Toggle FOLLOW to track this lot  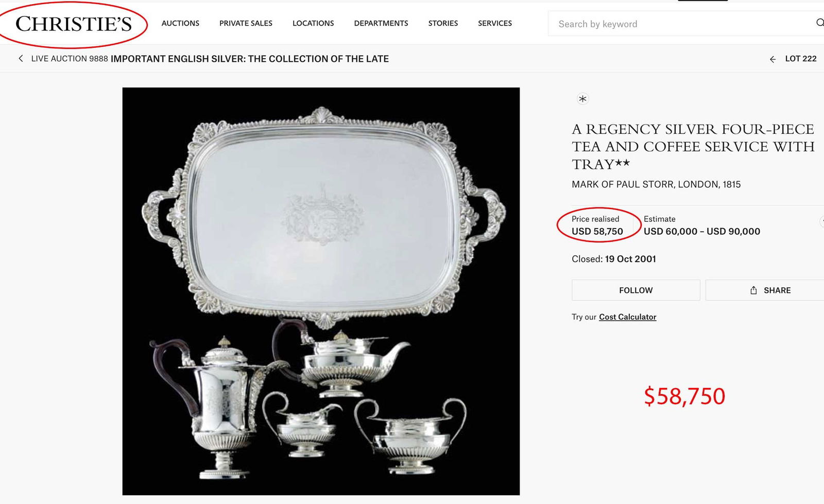(x=635, y=290)
